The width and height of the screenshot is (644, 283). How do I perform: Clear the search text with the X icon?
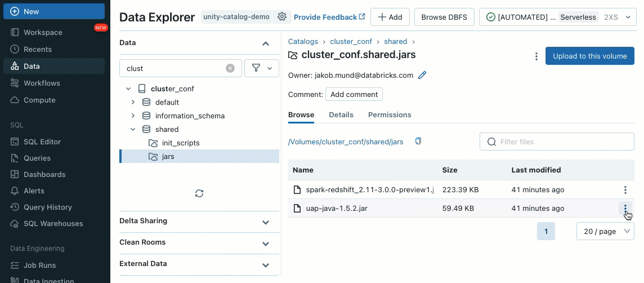[230, 68]
